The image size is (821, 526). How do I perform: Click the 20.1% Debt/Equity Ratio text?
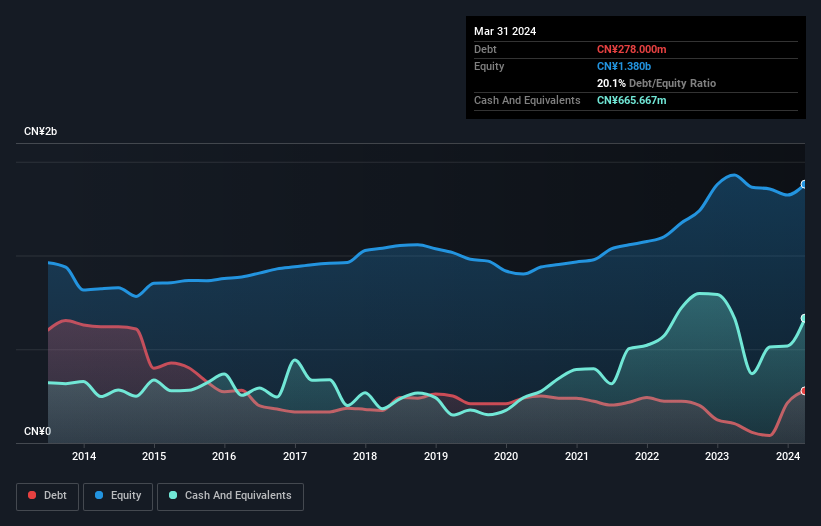coord(656,83)
